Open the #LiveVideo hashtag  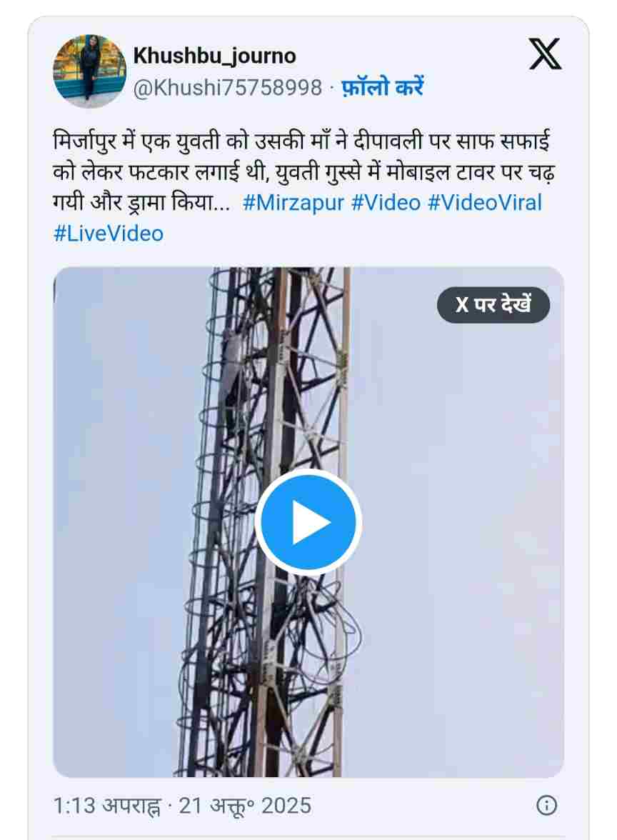click(x=109, y=234)
